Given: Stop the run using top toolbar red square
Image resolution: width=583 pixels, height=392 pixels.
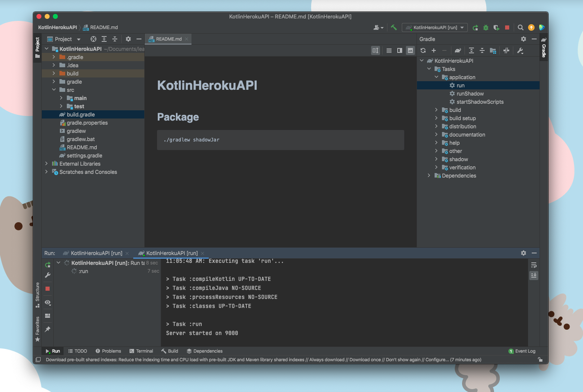Looking at the screenshot, I should (507, 27).
